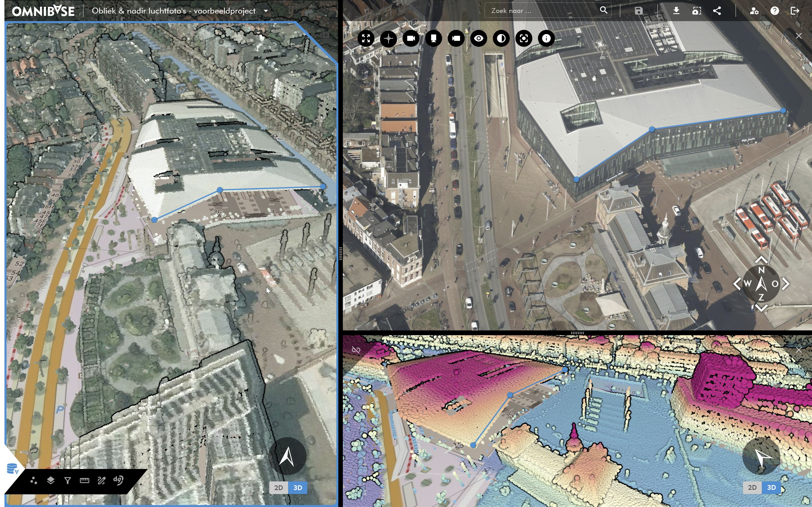Open the contrast adjustment icon
Screen dimensions: 812x507
tap(501, 39)
